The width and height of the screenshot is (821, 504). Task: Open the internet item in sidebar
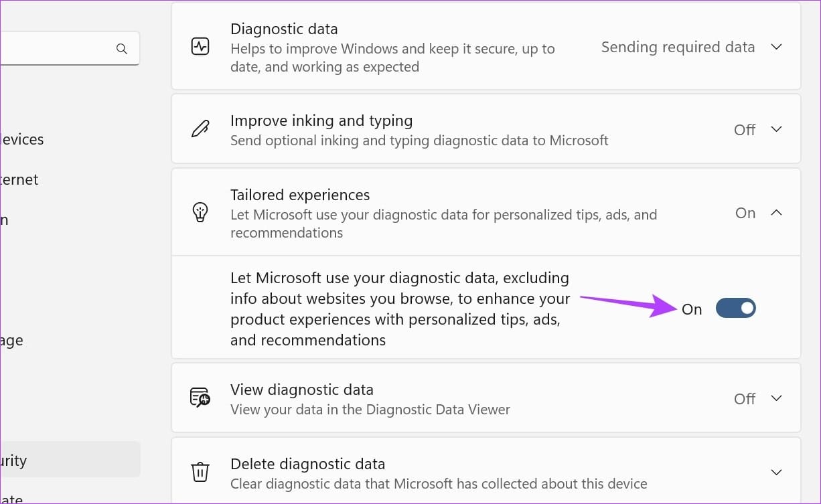click(x=19, y=179)
